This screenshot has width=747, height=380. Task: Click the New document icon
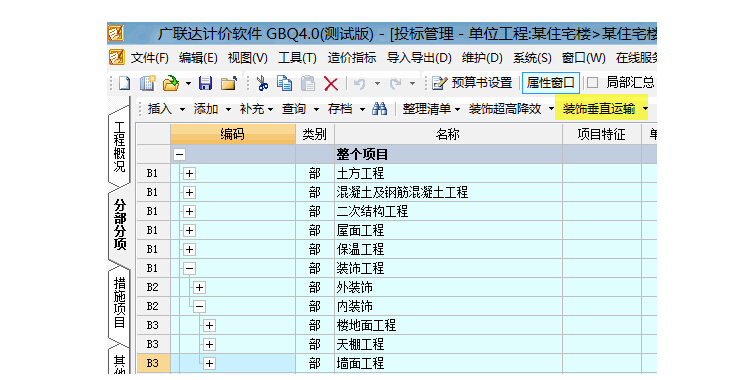click(x=124, y=83)
